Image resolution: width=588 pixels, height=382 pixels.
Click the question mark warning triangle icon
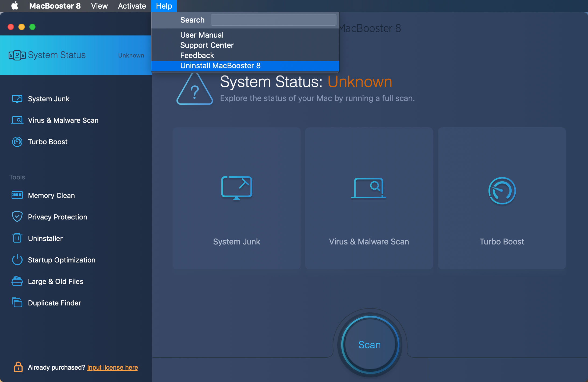[195, 89]
